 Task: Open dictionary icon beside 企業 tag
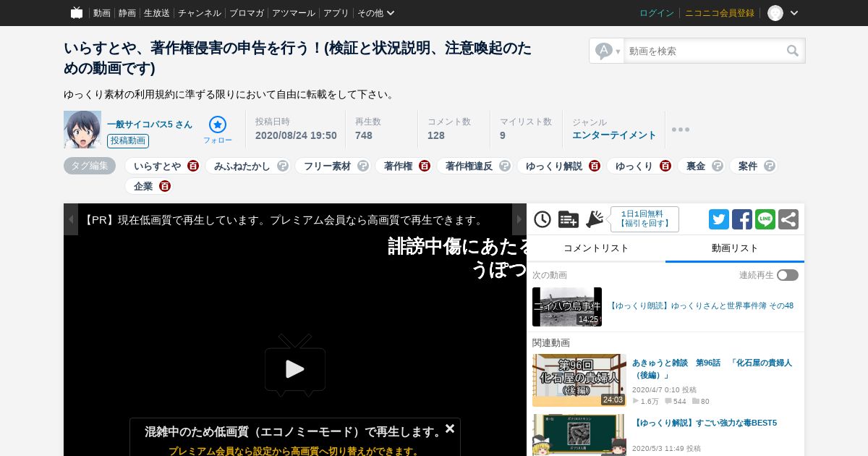click(165, 187)
